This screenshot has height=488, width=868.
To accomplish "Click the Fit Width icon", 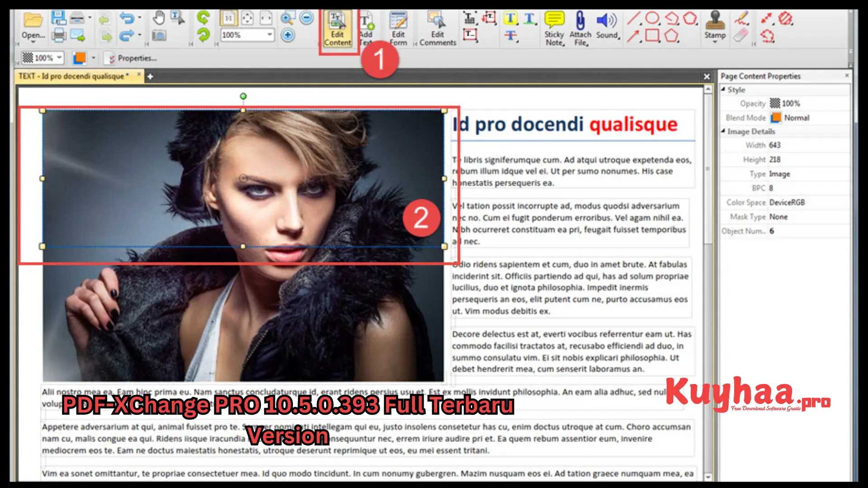I will pyautogui.click(x=266, y=19).
